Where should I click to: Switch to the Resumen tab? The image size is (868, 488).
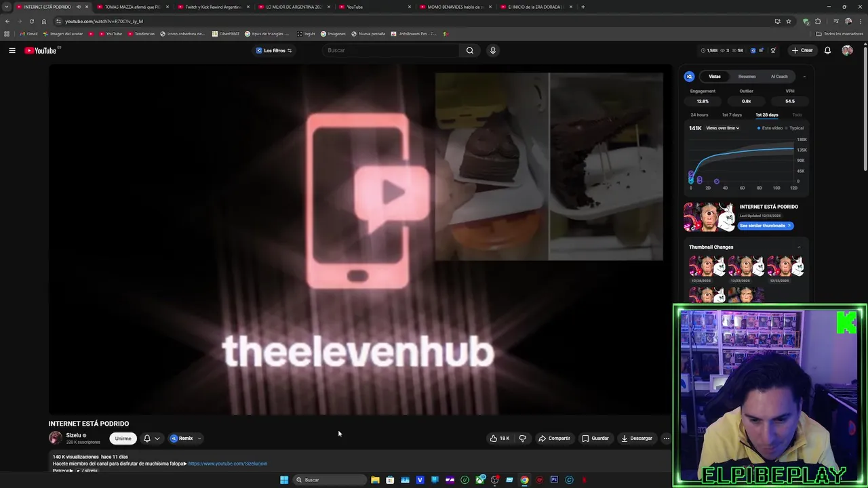click(747, 77)
